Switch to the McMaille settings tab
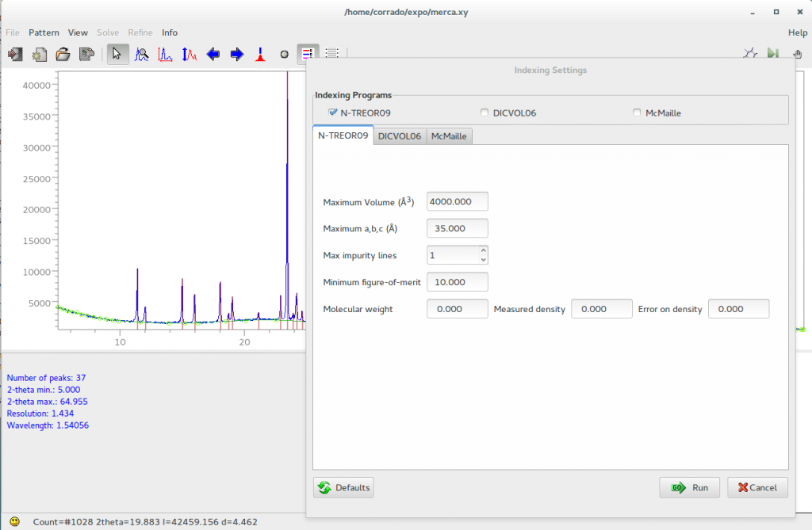 449,136
